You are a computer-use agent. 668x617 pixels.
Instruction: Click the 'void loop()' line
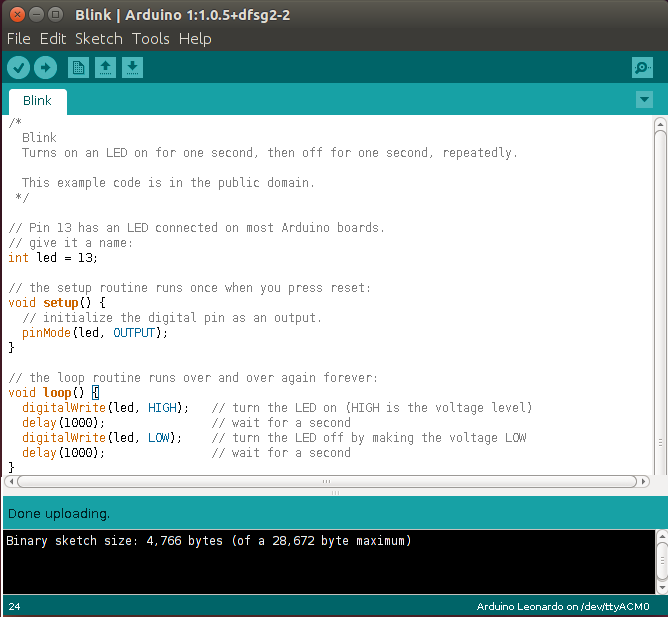point(54,392)
